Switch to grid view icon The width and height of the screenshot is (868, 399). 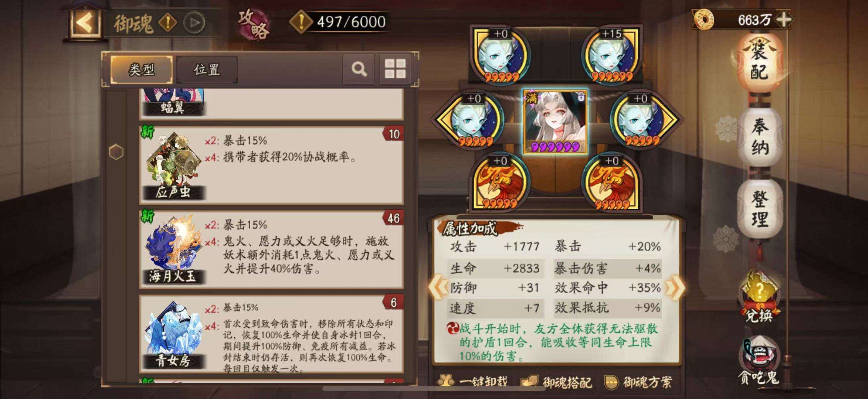coord(395,69)
